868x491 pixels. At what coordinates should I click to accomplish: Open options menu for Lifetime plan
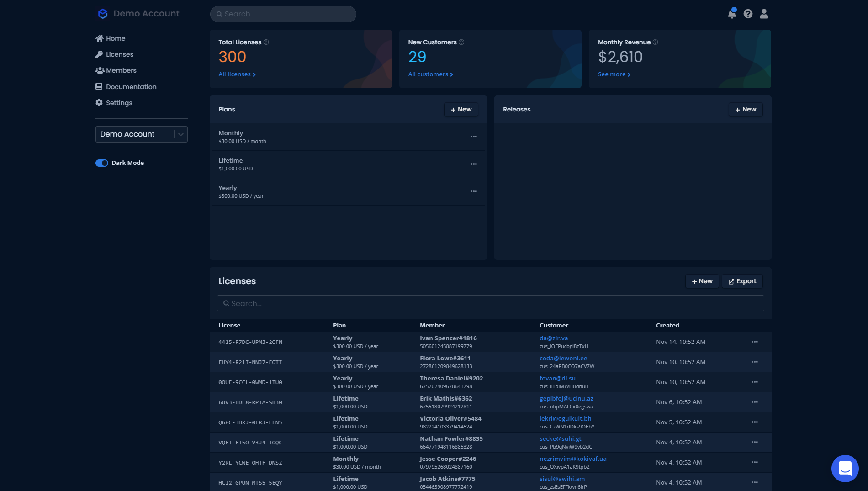474,164
